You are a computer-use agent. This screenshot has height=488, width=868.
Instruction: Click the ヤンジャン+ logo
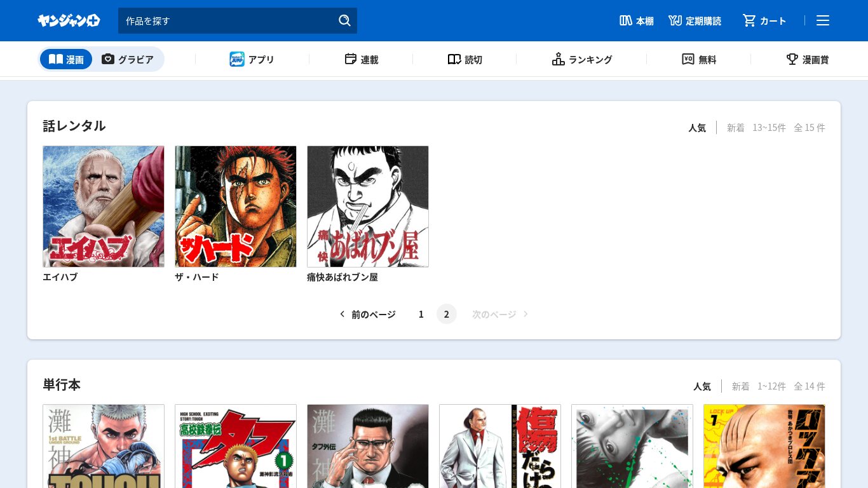pyautogui.click(x=69, y=21)
